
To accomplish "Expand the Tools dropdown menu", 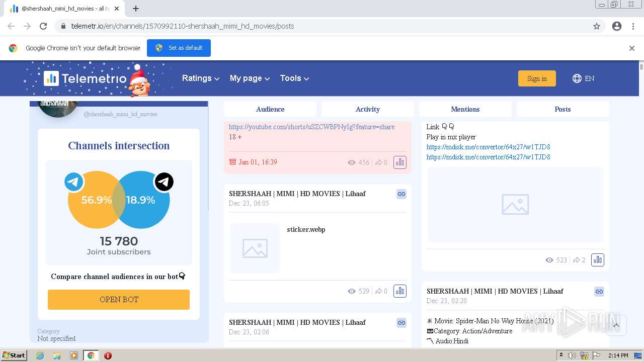I will pos(294,78).
